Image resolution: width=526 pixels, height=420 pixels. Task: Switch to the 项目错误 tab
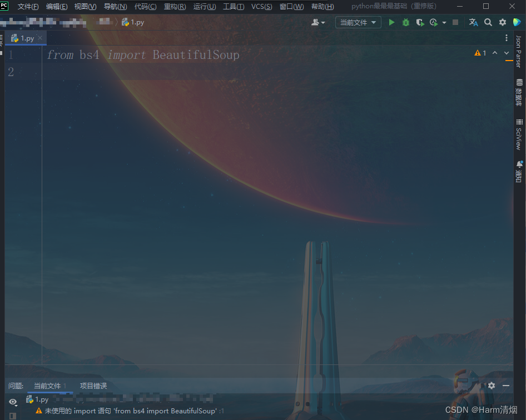(x=93, y=386)
